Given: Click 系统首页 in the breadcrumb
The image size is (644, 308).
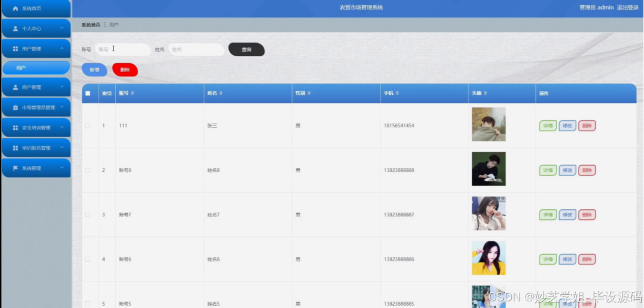Looking at the screenshot, I should [x=91, y=25].
